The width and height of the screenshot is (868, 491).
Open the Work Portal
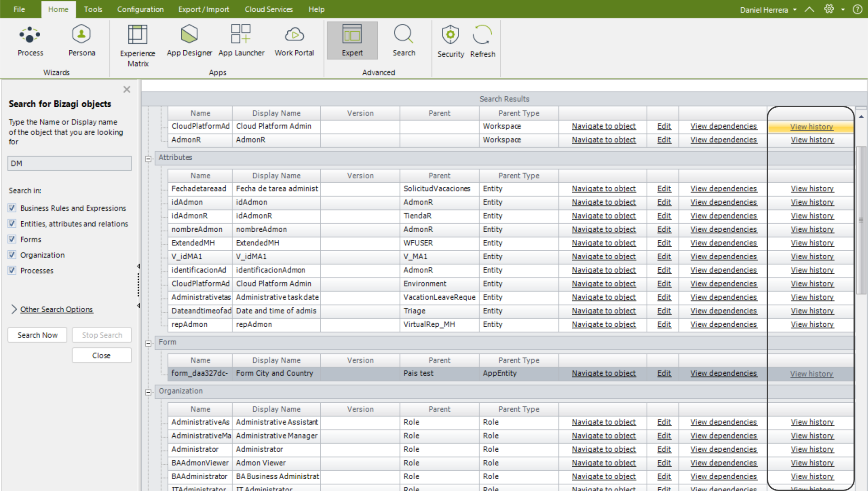pyautogui.click(x=294, y=41)
